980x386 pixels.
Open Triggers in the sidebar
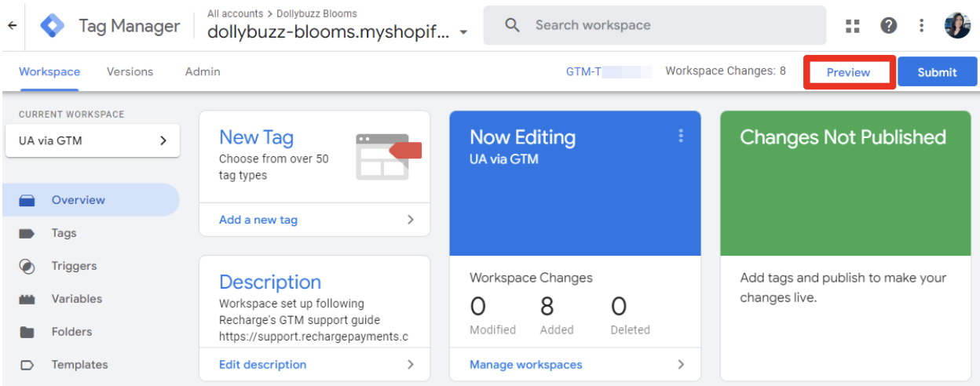click(74, 266)
